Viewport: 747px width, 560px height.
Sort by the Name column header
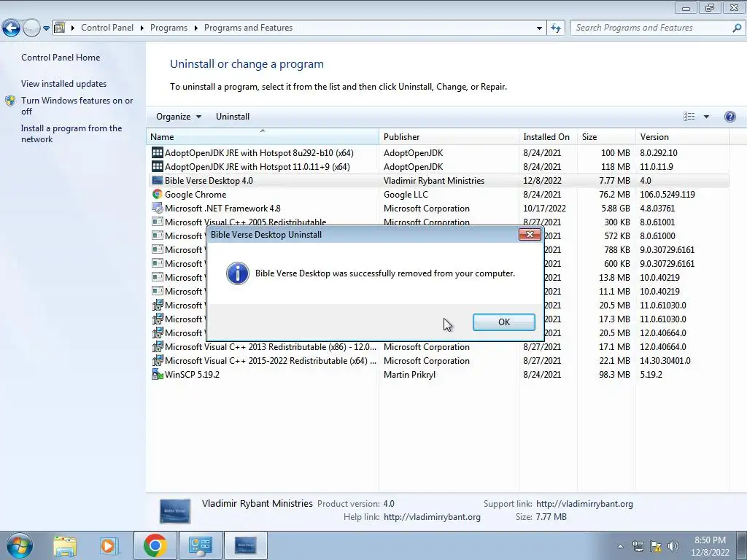(x=262, y=136)
